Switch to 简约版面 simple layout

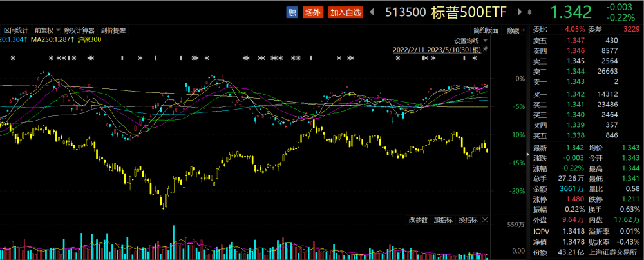coord(486,30)
